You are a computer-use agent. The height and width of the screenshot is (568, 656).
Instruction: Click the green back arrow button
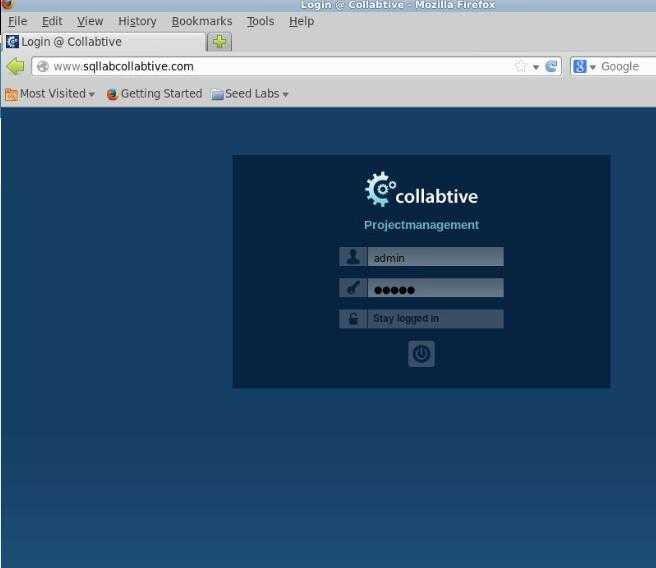(16, 67)
